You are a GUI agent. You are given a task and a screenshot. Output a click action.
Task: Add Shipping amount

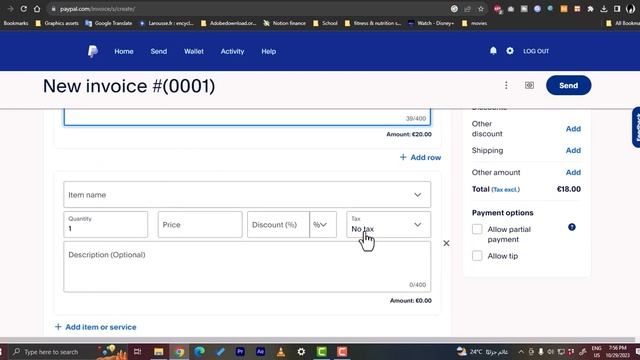click(x=573, y=150)
